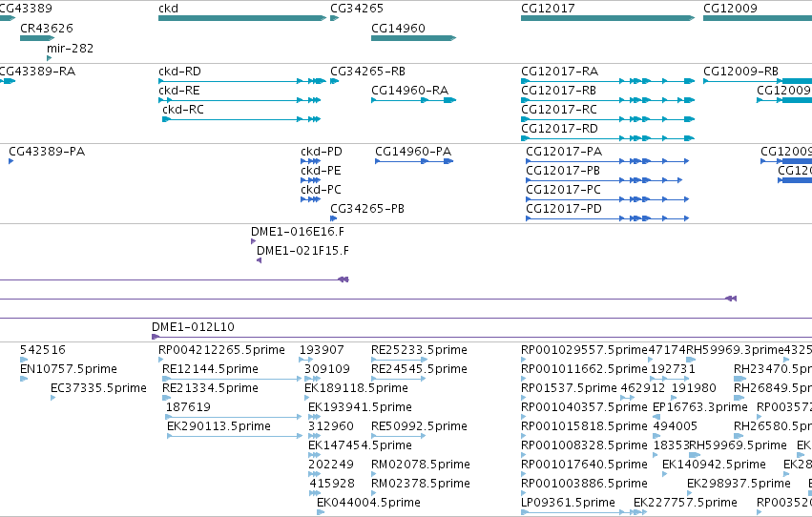
Task: Select the DME1-012L10 clone feature
Action: [482, 337]
